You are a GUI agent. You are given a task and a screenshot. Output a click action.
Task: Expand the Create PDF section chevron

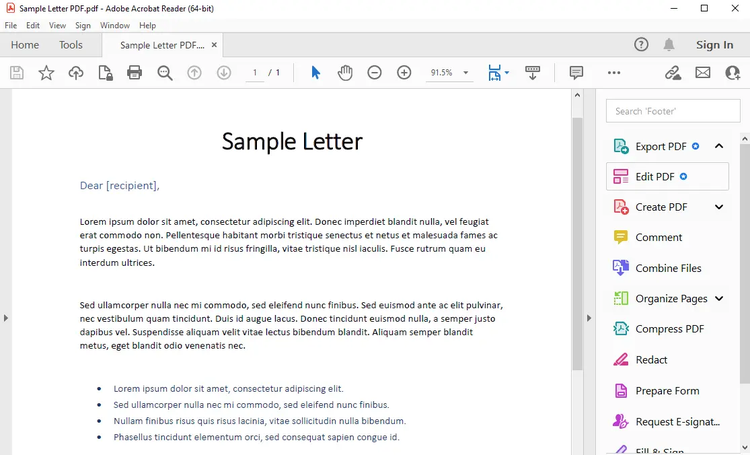click(719, 207)
